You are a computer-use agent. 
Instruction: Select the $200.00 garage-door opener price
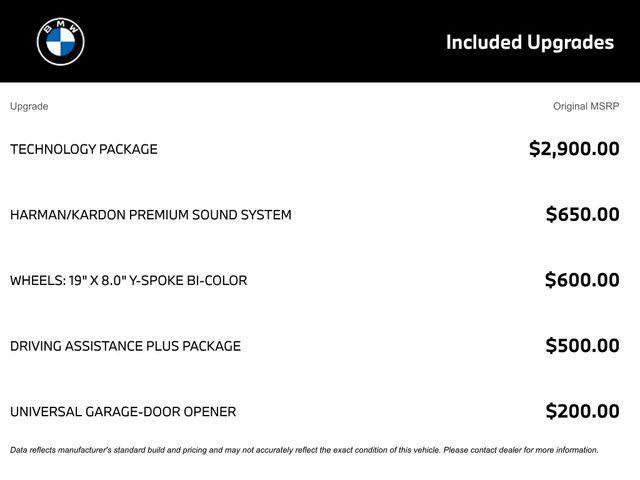[582, 411]
